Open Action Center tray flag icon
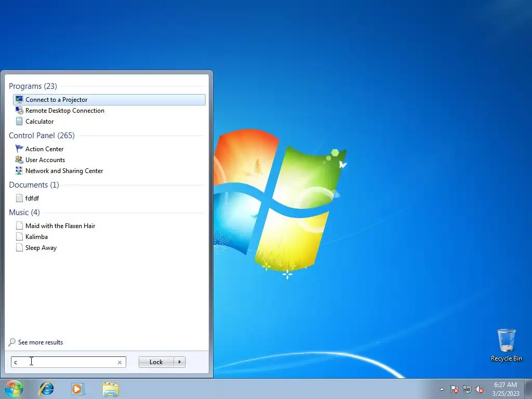 455,389
